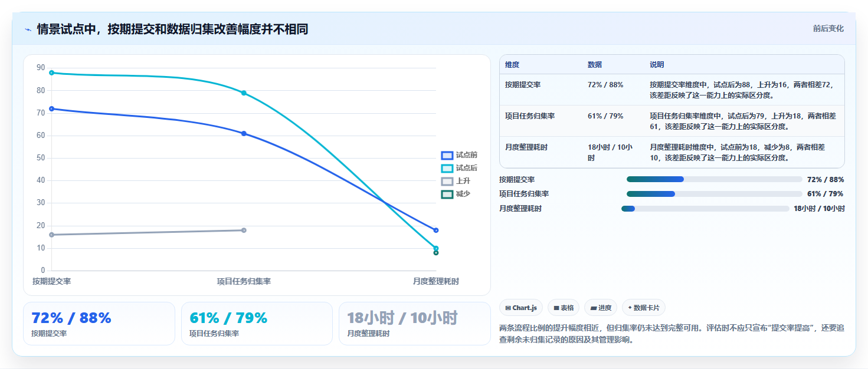Click the 试点前 point at 月度整理耗时
The width and height of the screenshot is (868, 369).
coord(436,230)
